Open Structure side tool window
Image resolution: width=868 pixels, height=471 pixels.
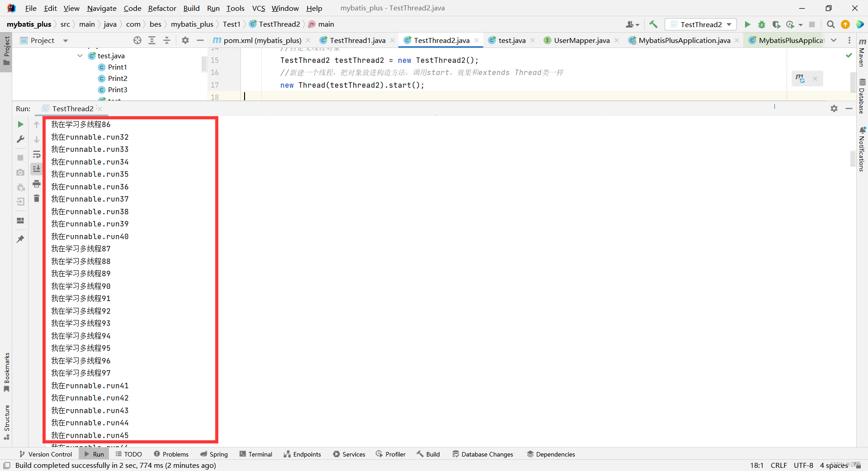[7, 422]
